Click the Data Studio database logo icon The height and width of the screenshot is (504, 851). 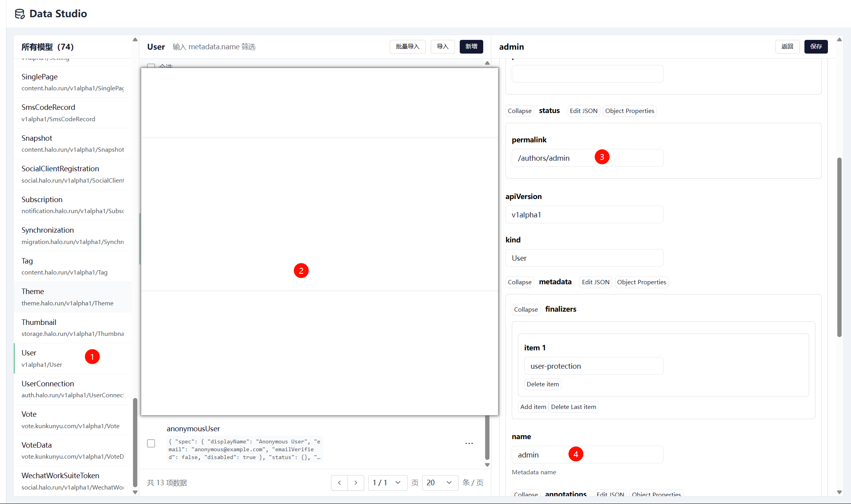click(x=20, y=14)
